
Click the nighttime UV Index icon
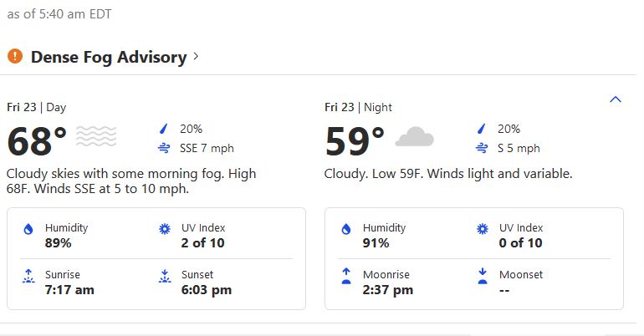(483, 230)
